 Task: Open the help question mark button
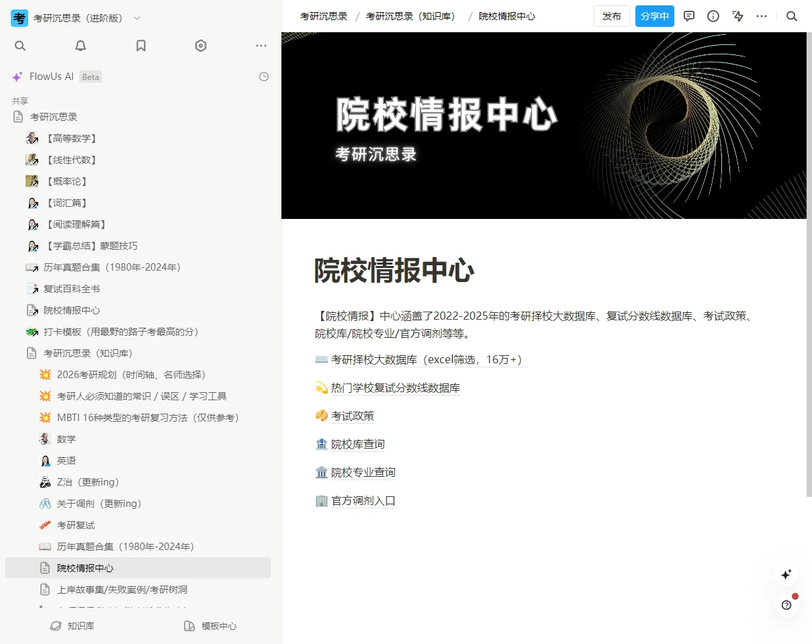786,605
